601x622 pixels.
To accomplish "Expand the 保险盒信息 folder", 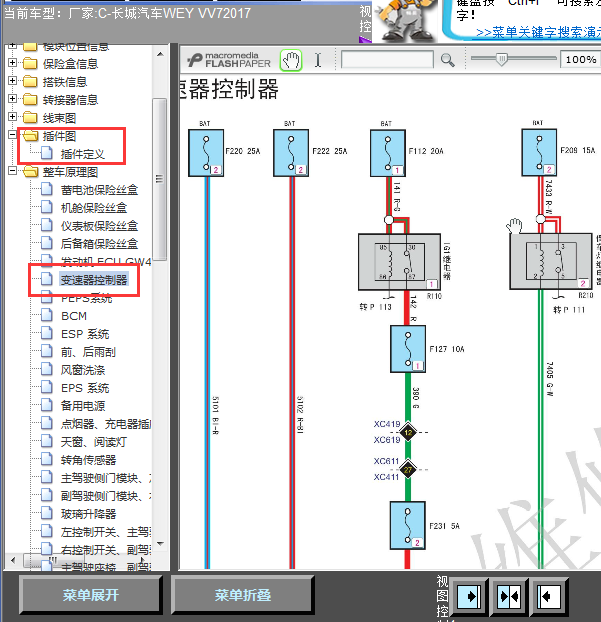I will coord(12,63).
